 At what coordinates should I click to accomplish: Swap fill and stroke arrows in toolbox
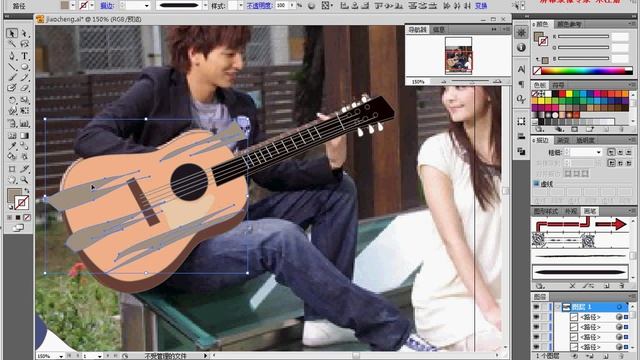27,191
